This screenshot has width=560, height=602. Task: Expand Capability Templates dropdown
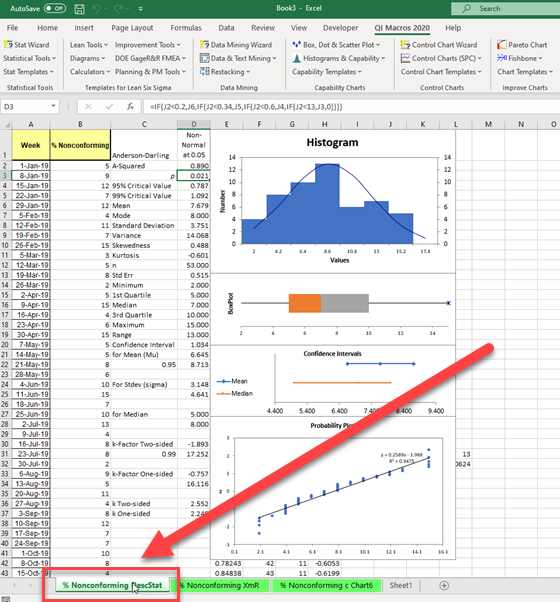[327, 72]
